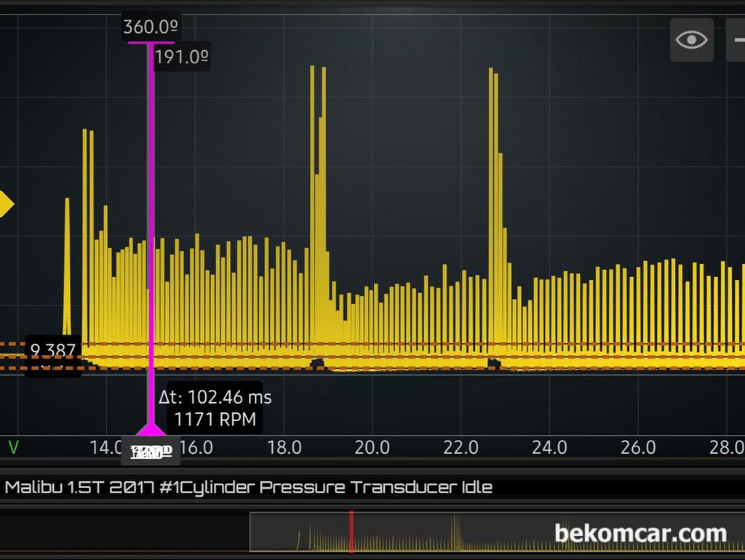The width and height of the screenshot is (745, 560).
Task: Click the green V unit label
Action: [13, 447]
